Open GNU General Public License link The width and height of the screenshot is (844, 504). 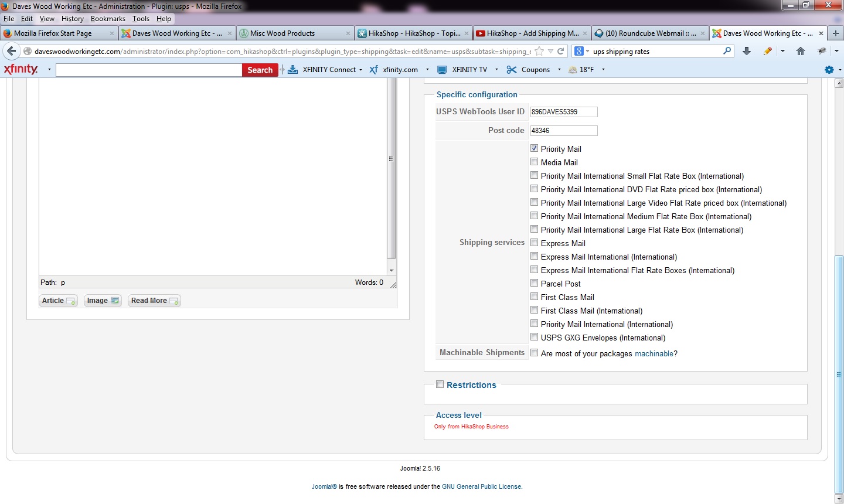481,486
